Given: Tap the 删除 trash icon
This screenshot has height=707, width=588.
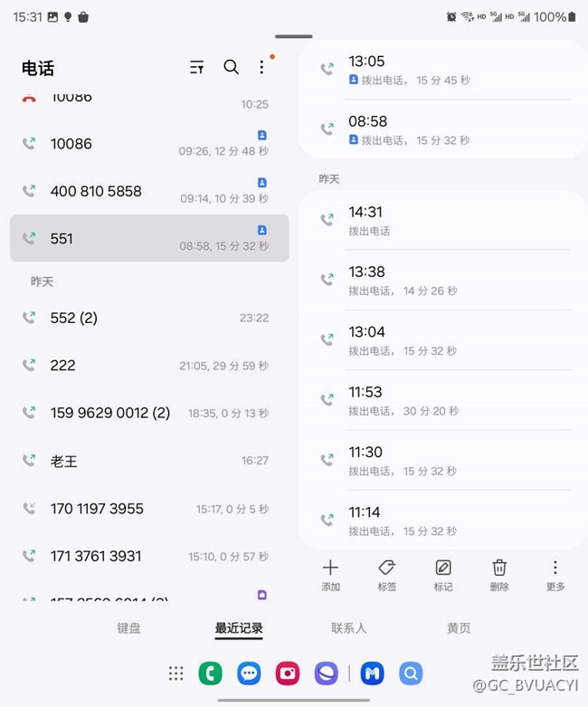Looking at the screenshot, I should click(499, 568).
